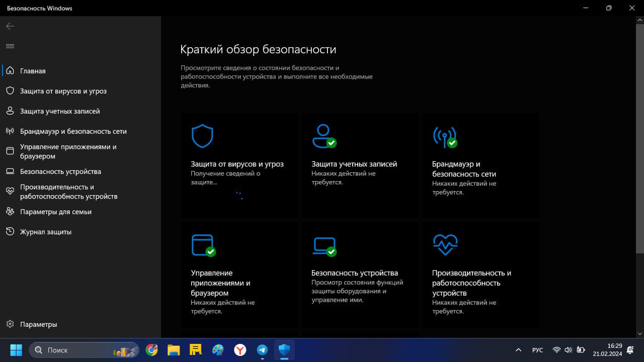The height and width of the screenshot is (362, 644).
Task: Click "Производительность и работоспособность устройств" card title
Action: pyautogui.click(x=471, y=283)
